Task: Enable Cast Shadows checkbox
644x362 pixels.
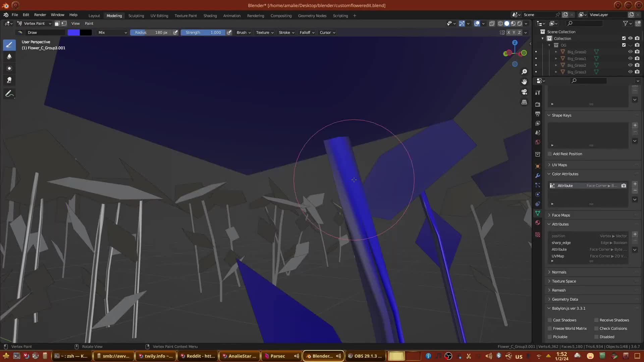Action: [550, 320]
